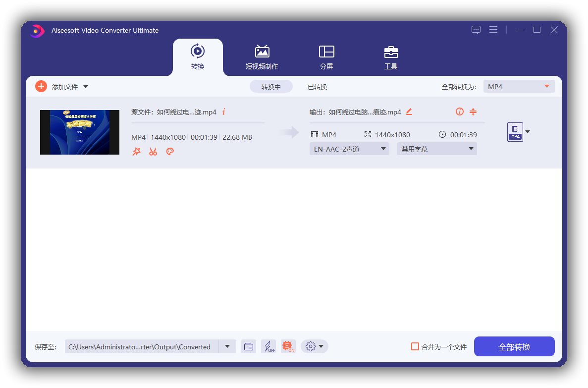Viewport: 588px width, 388px height.
Task: Select the 已转换 sub-tab
Action: pyautogui.click(x=317, y=87)
